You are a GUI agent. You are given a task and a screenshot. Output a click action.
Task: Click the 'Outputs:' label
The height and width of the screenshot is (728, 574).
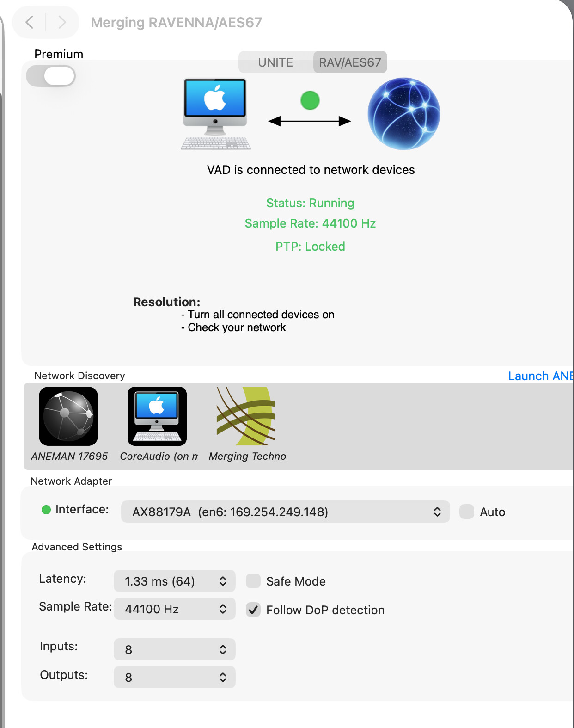click(64, 675)
